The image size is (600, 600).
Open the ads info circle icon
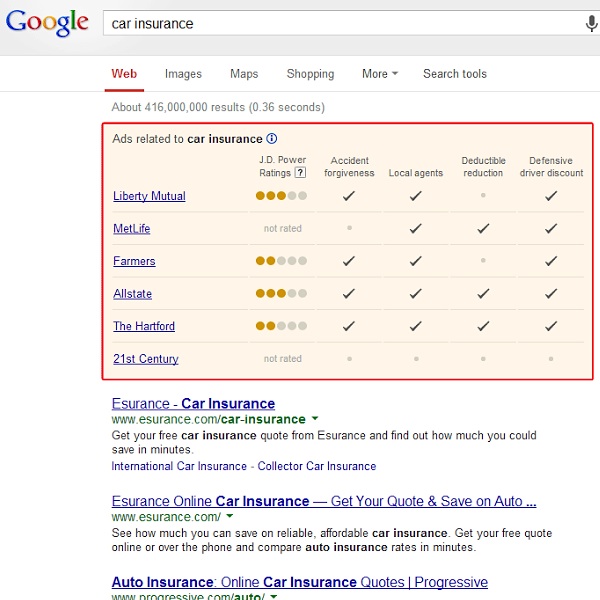[271, 139]
